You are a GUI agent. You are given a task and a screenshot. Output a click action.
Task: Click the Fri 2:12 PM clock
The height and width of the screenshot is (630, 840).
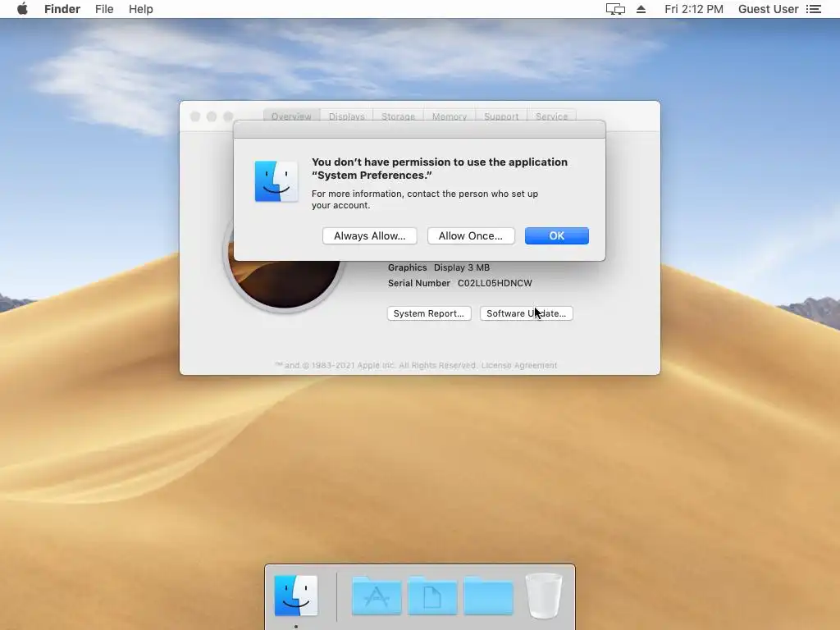click(x=694, y=9)
